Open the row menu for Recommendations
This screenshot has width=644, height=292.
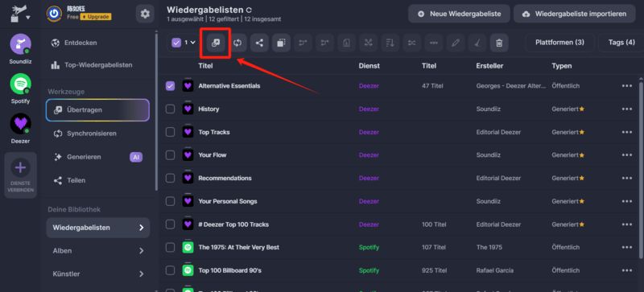(x=627, y=179)
